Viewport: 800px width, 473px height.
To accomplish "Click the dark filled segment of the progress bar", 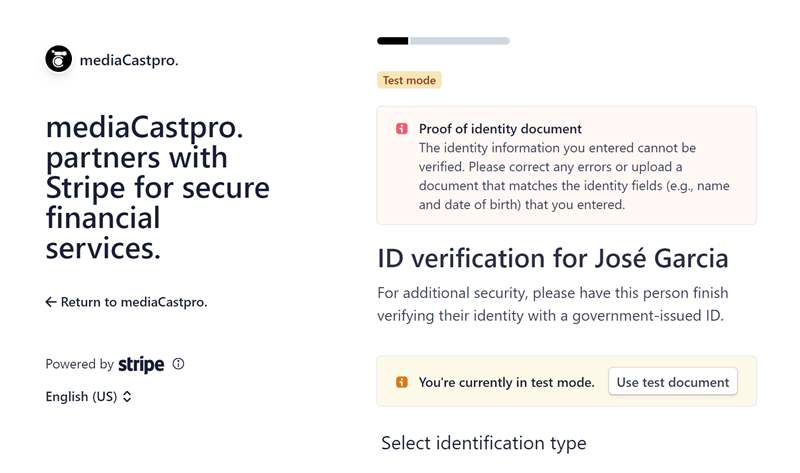I will (x=393, y=41).
